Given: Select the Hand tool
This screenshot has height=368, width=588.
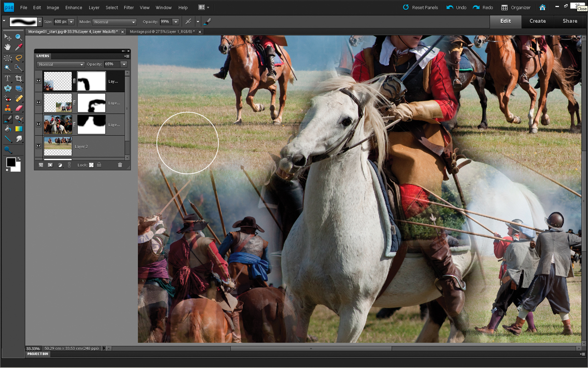Looking at the screenshot, I should click(x=8, y=47).
